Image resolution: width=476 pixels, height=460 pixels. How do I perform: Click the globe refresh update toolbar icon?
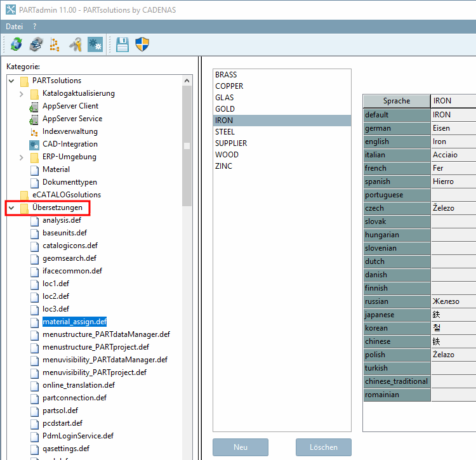point(16,44)
